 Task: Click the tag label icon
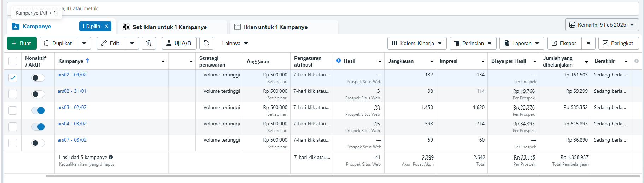coord(206,43)
